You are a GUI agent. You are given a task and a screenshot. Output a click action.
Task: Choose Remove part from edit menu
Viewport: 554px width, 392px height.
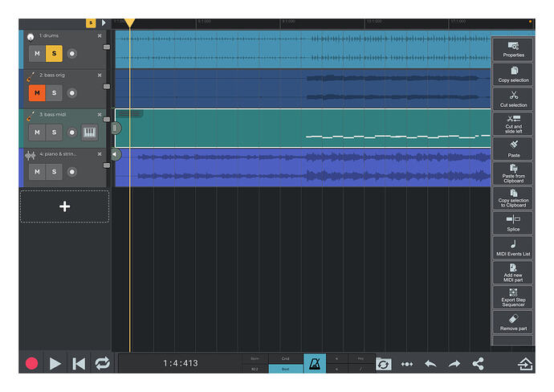513,322
